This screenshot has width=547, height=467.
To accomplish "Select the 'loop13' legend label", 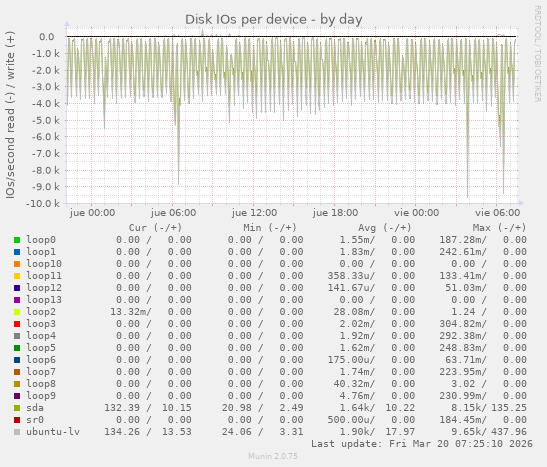I will coord(44,300).
